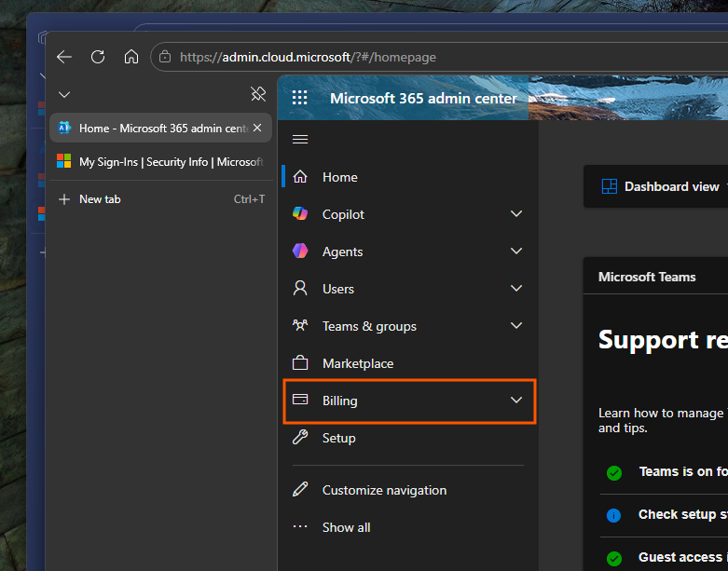This screenshot has height=571, width=728.
Task: Click the green check beside Teams is on
Action: pos(614,472)
